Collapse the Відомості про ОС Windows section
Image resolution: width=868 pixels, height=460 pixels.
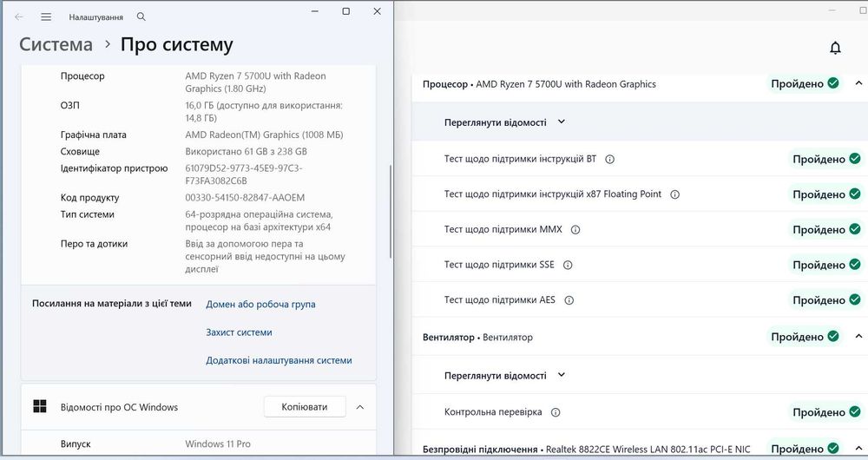360,407
